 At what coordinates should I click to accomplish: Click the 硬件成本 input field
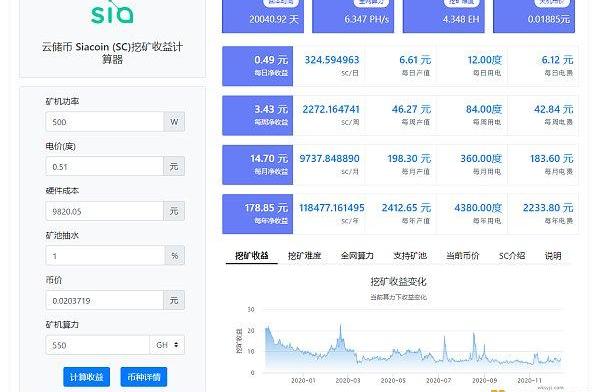click(x=104, y=211)
